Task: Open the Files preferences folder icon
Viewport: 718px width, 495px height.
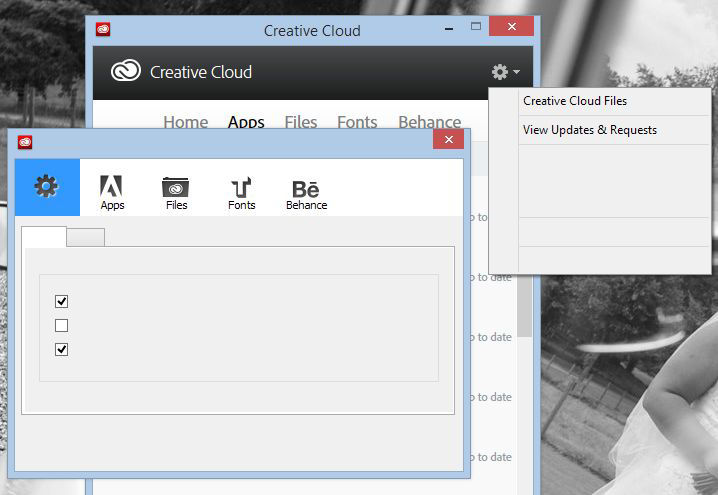Action: [x=176, y=193]
